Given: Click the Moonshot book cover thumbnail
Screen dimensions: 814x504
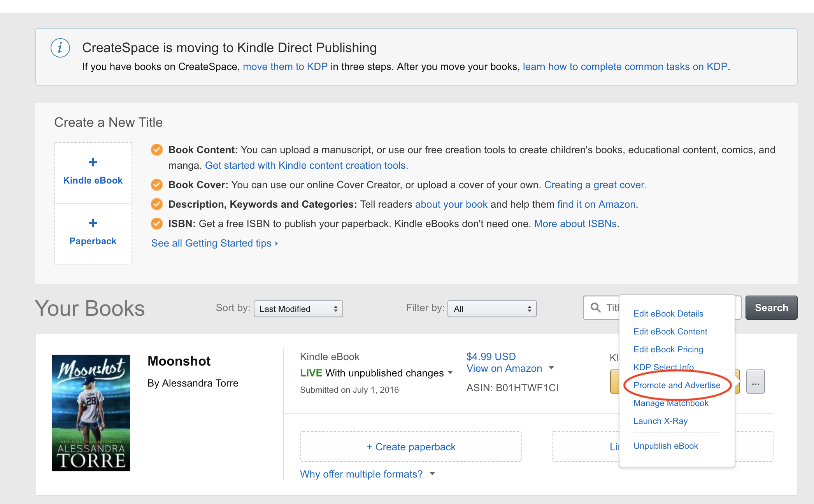Looking at the screenshot, I should [x=91, y=413].
